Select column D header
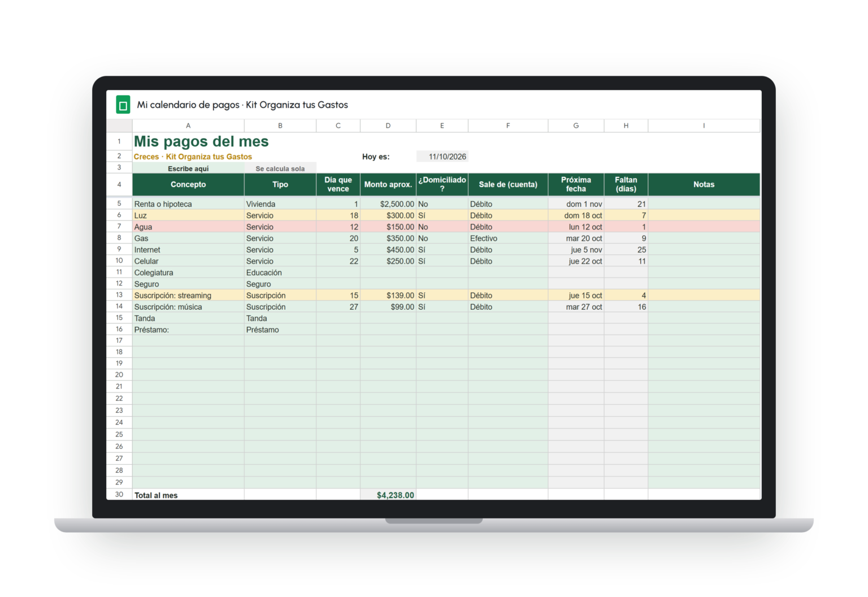 (388, 126)
